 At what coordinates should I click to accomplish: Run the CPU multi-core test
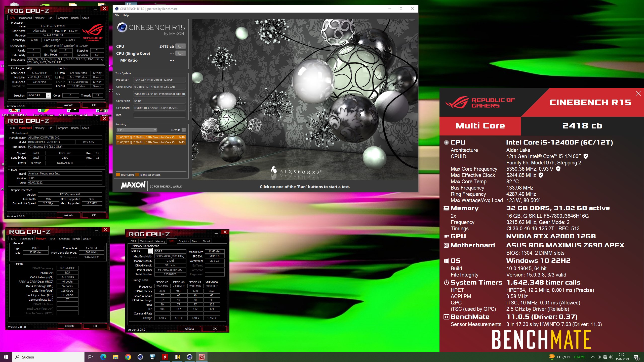(180, 47)
